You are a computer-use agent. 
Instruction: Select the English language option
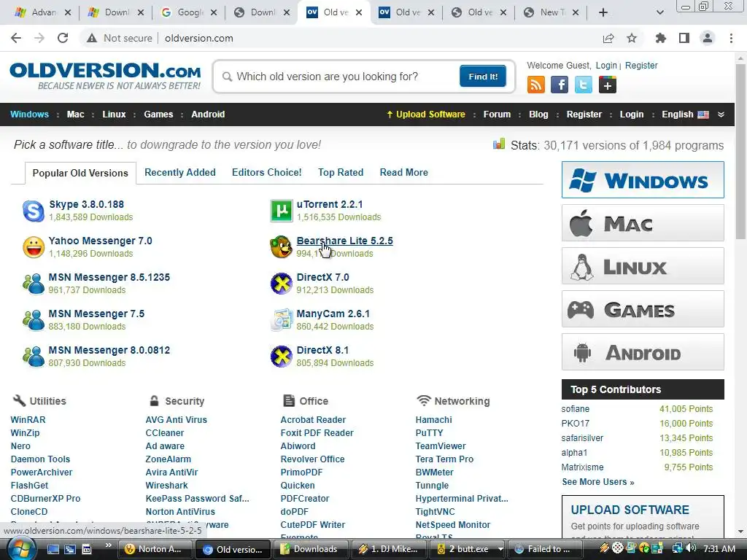(685, 114)
